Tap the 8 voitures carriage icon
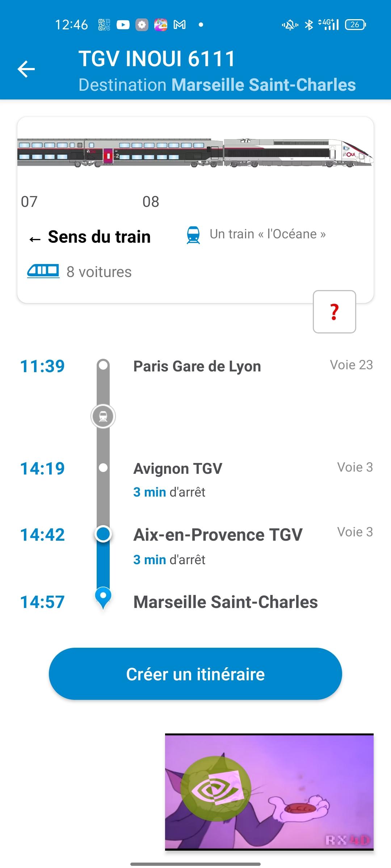 pyautogui.click(x=43, y=271)
